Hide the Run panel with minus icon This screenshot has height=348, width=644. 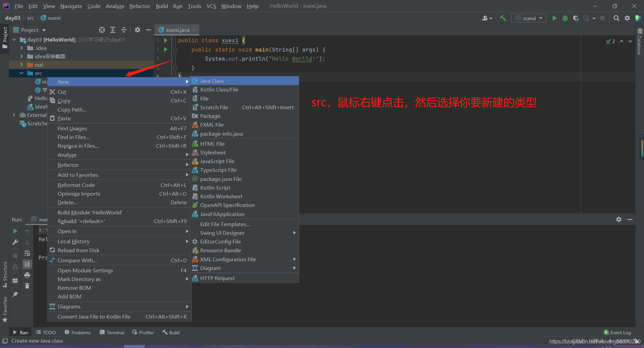click(x=630, y=219)
